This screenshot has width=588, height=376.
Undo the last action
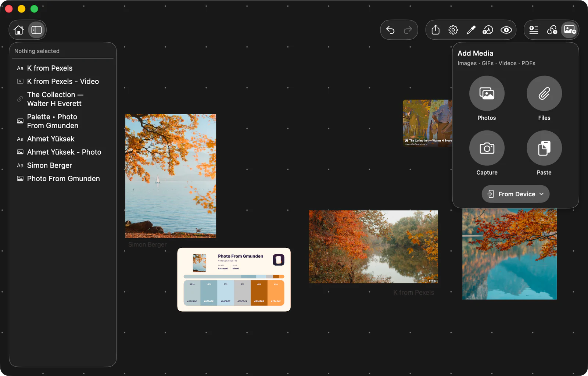click(390, 30)
